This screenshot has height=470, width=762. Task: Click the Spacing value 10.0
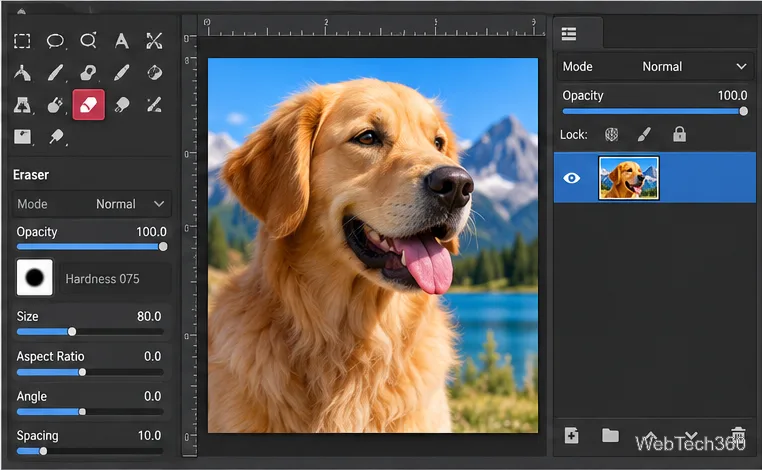pos(149,435)
